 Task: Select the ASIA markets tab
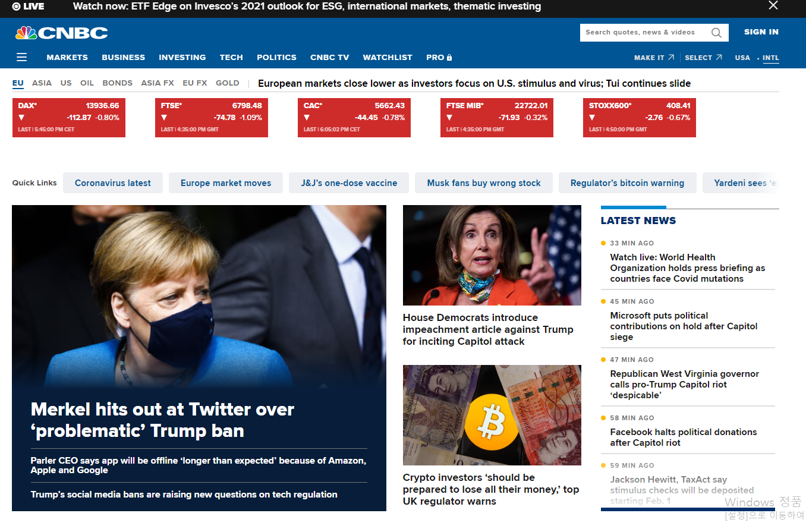click(x=42, y=83)
